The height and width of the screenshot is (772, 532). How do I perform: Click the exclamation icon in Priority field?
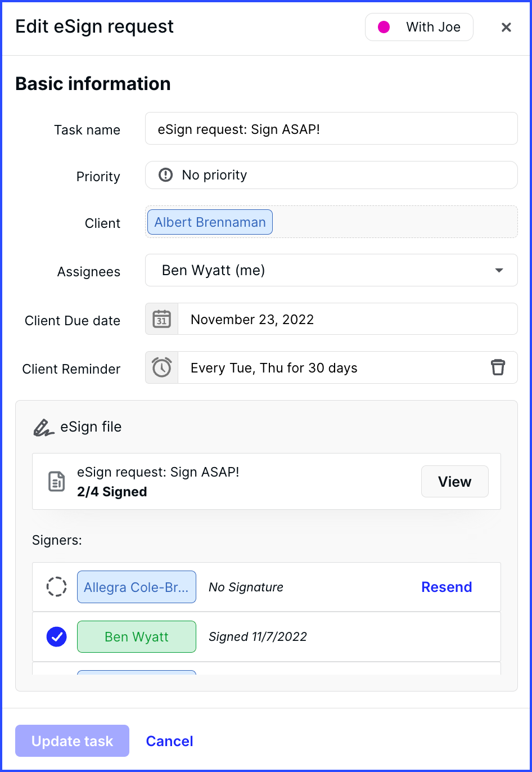[166, 175]
